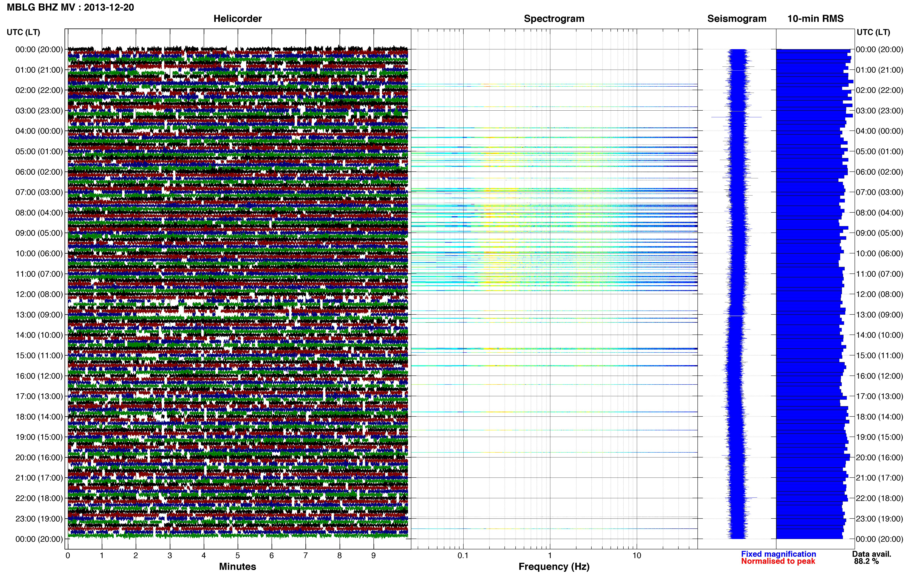The height and width of the screenshot is (578, 924).
Task: Click right-side time label '23:00 (19:00)'
Action: click(879, 519)
